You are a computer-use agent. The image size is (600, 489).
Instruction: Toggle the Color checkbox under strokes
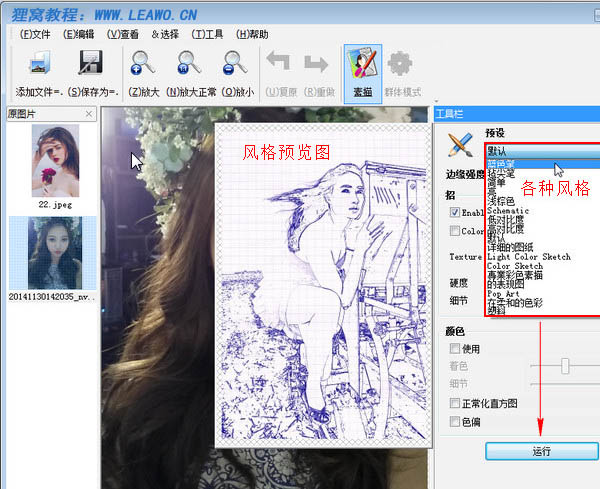point(455,231)
